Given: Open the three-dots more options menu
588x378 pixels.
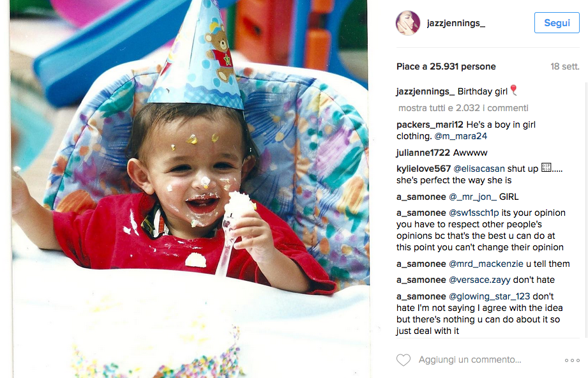Looking at the screenshot, I should coord(572,360).
